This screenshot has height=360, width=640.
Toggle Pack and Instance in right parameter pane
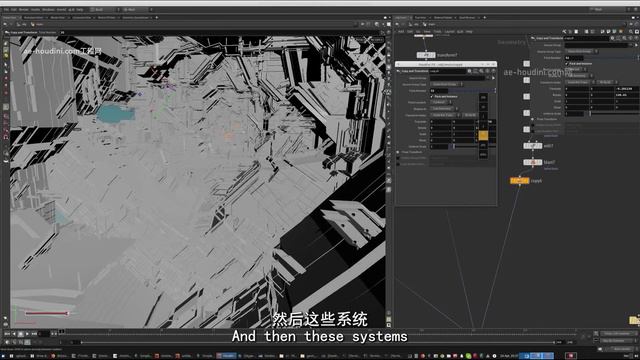click(567, 64)
